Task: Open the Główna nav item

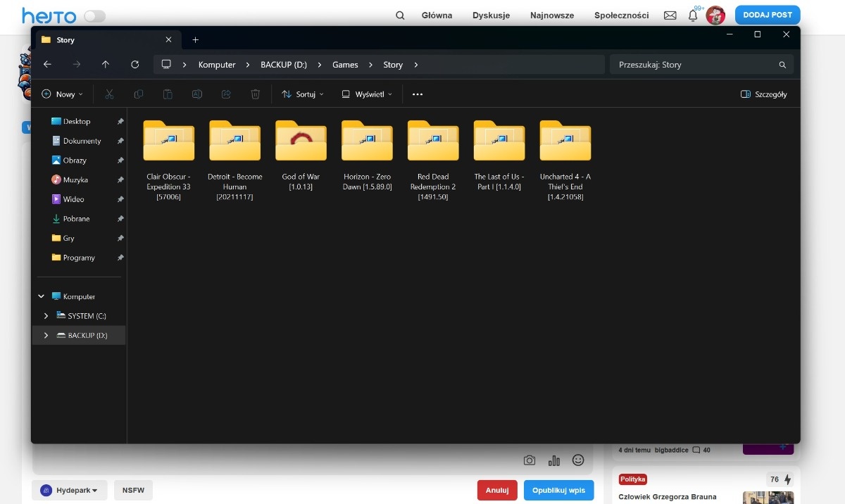Action: point(437,15)
